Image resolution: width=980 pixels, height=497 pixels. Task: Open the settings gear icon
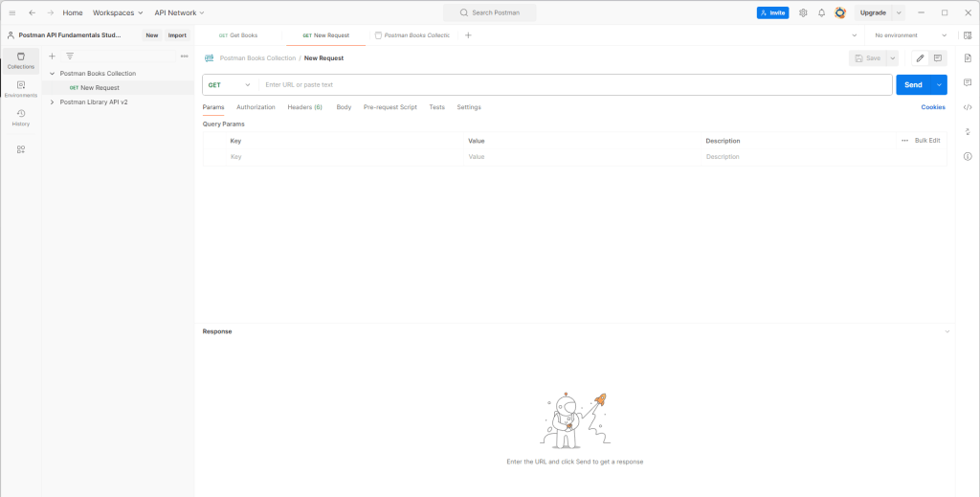(x=803, y=12)
